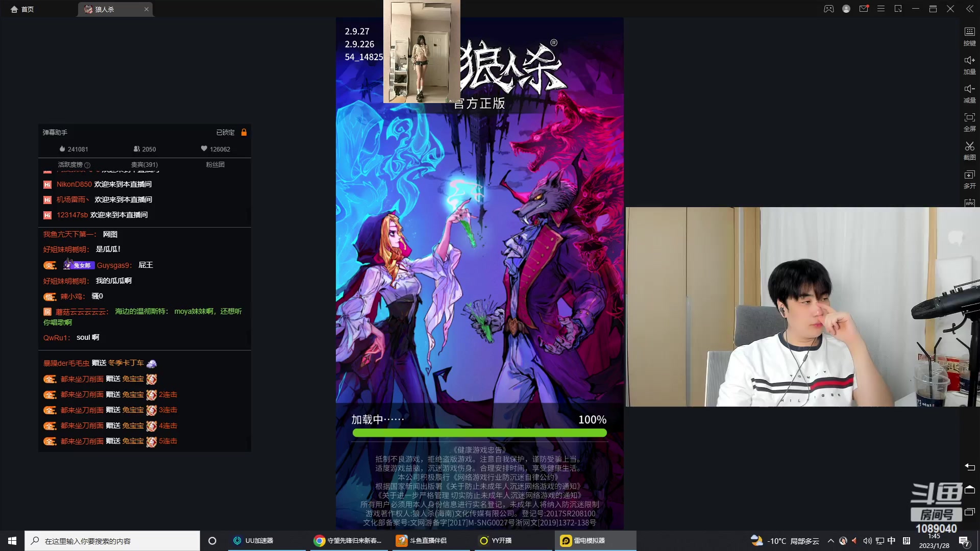The height and width of the screenshot is (551, 980).
Task: Click the 加载中 loading text
Action: tap(378, 420)
